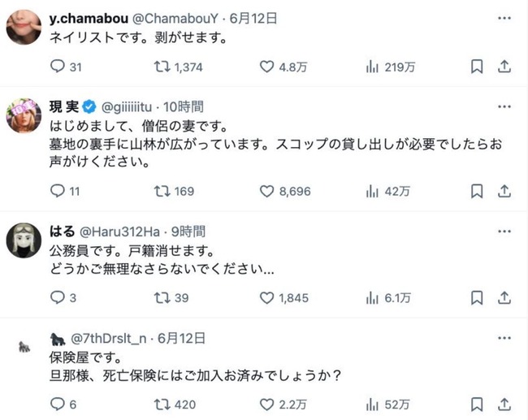Viewport: 528px width, 420px height.
Task: Reply to y.chamabou's nail artist tweet
Action: tap(57, 67)
